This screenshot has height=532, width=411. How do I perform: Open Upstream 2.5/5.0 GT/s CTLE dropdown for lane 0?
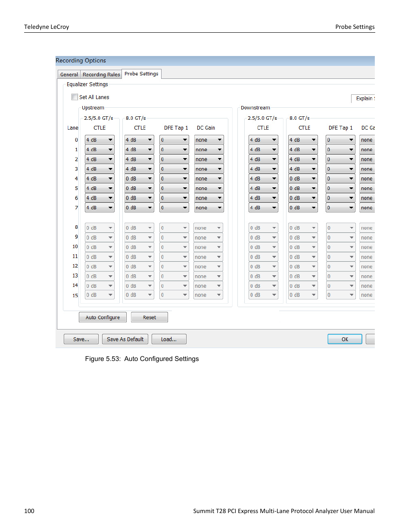coord(100,140)
